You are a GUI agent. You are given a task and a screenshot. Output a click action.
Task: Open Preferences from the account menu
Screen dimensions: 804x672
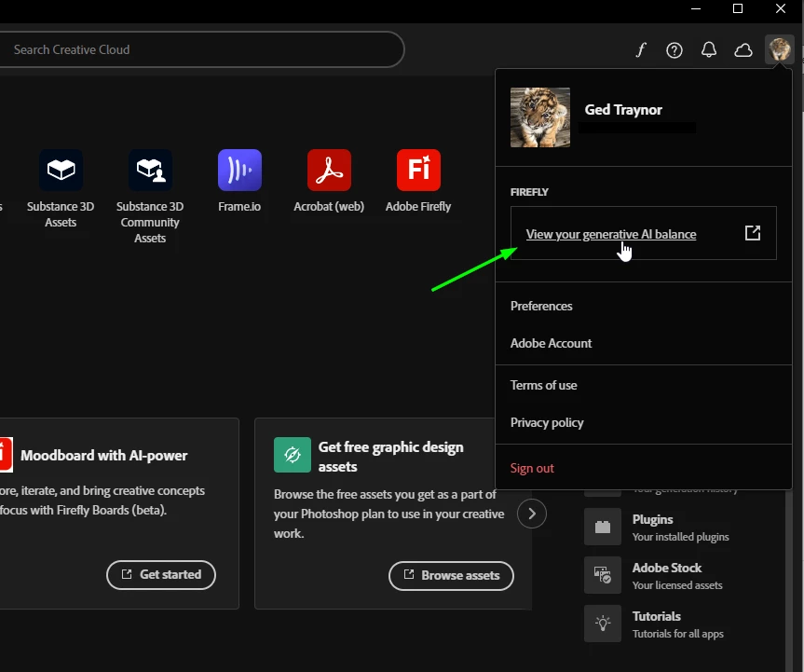[541, 306]
